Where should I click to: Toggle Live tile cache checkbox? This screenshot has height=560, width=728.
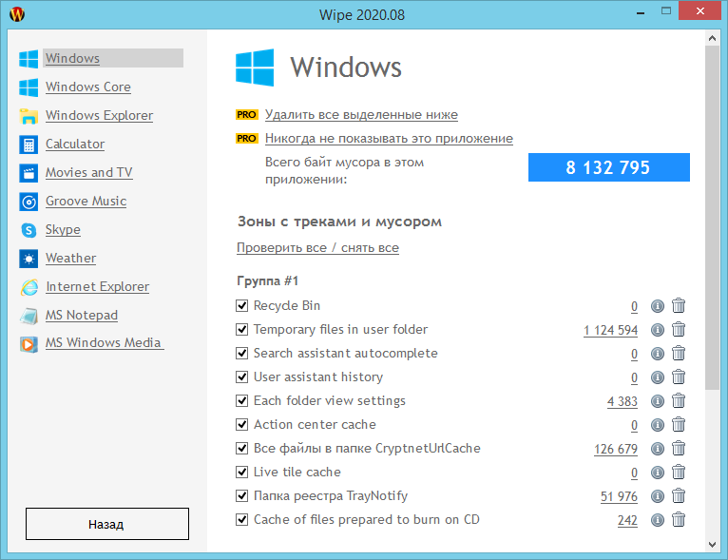242,472
